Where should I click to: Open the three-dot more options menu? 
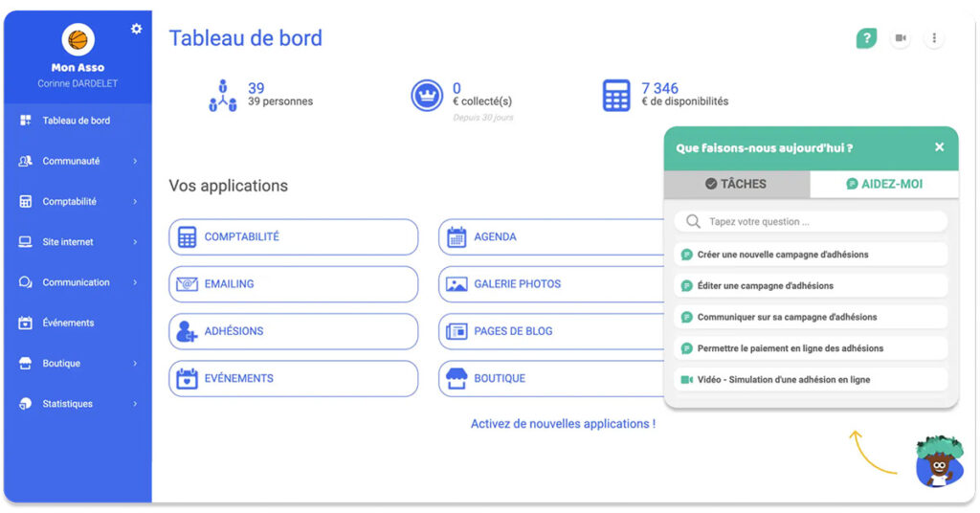(934, 38)
